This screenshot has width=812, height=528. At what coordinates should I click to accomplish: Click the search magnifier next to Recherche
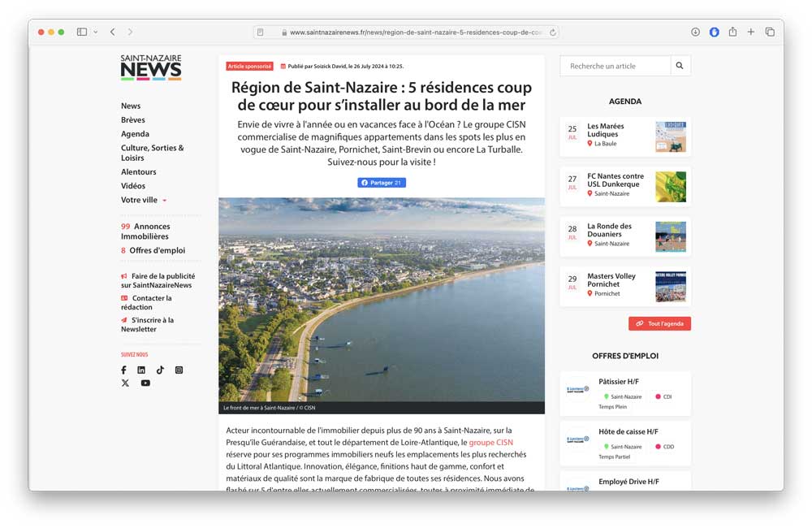coord(680,66)
